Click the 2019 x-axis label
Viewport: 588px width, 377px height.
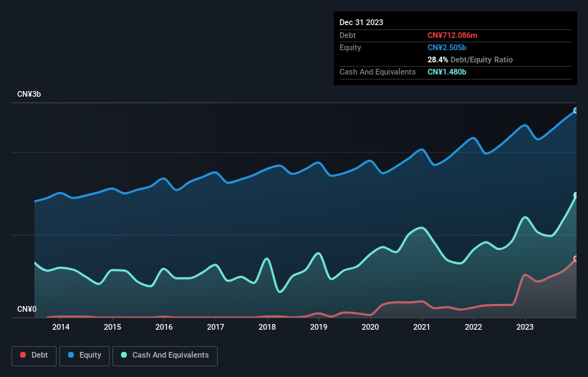(x=319, y=327)
